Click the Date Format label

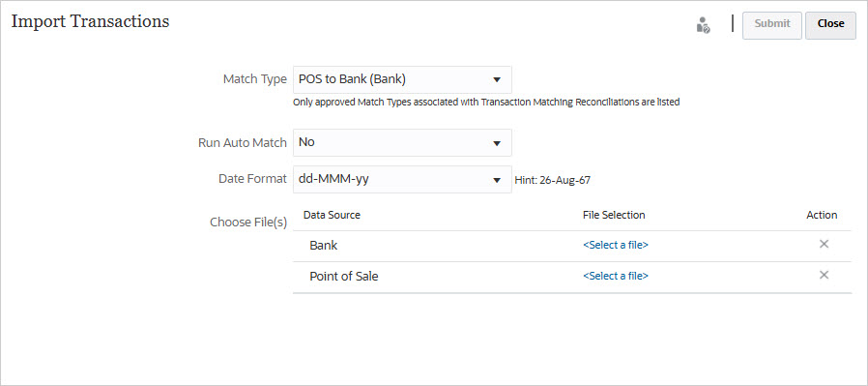(x=252, y=179)
